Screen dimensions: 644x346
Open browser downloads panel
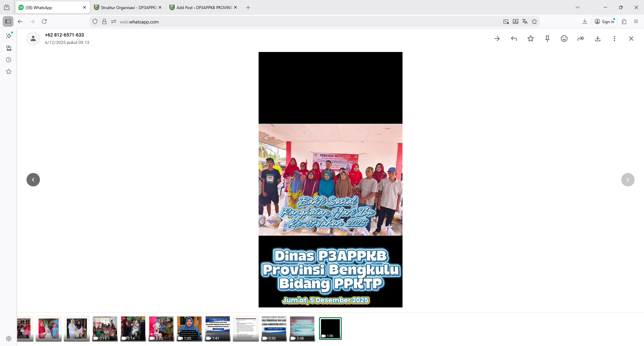tap(585, 21)
